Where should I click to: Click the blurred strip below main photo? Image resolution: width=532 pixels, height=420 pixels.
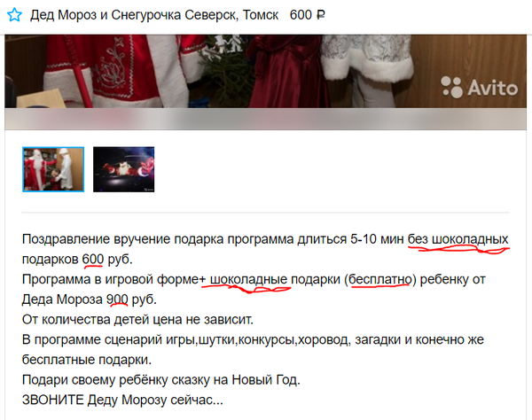coord(265,119)
